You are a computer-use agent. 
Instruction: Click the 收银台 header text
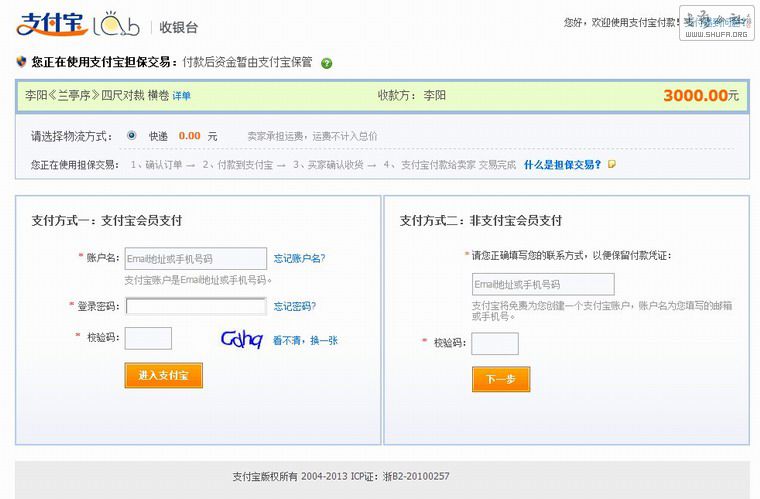(x=178, y=28)
